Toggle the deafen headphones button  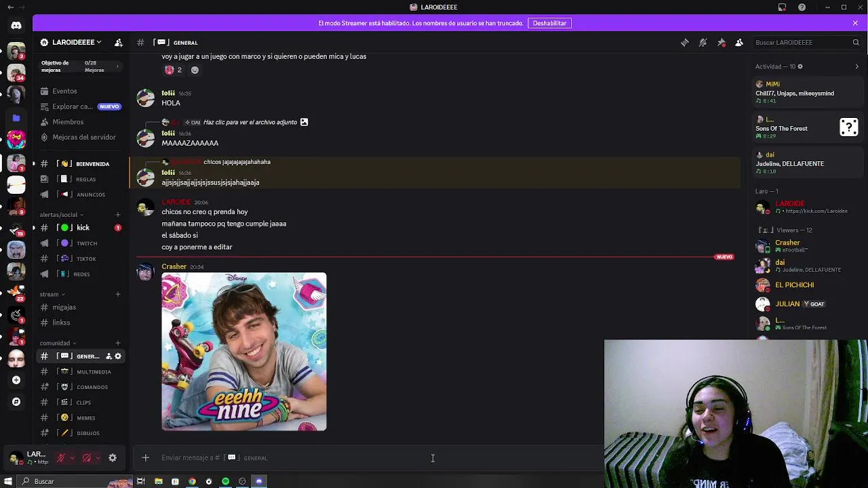click(x=87, y=458)
